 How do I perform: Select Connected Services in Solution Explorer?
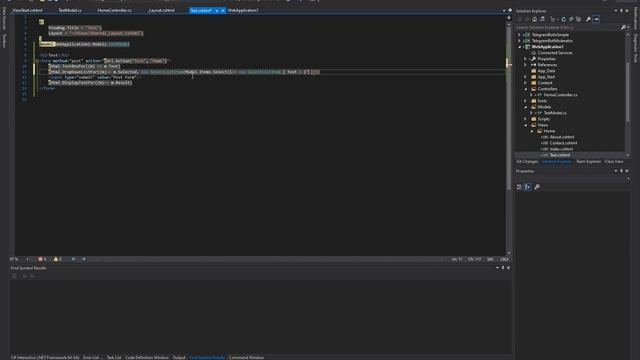tap(555, 53)
